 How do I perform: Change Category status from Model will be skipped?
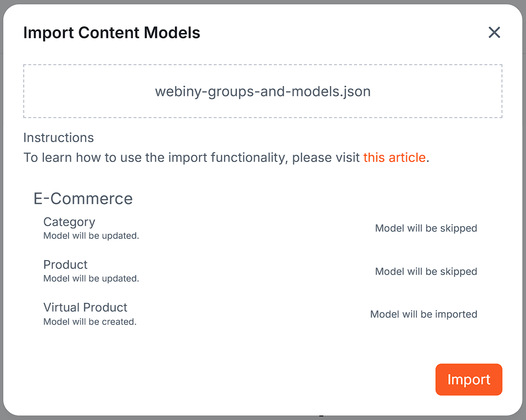(x=426, y=228)
